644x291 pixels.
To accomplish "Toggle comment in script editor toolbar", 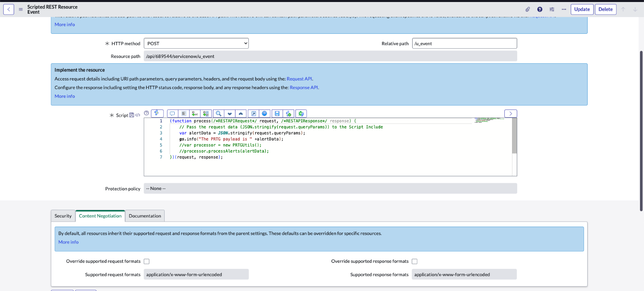I will click(x=172, y=114).
